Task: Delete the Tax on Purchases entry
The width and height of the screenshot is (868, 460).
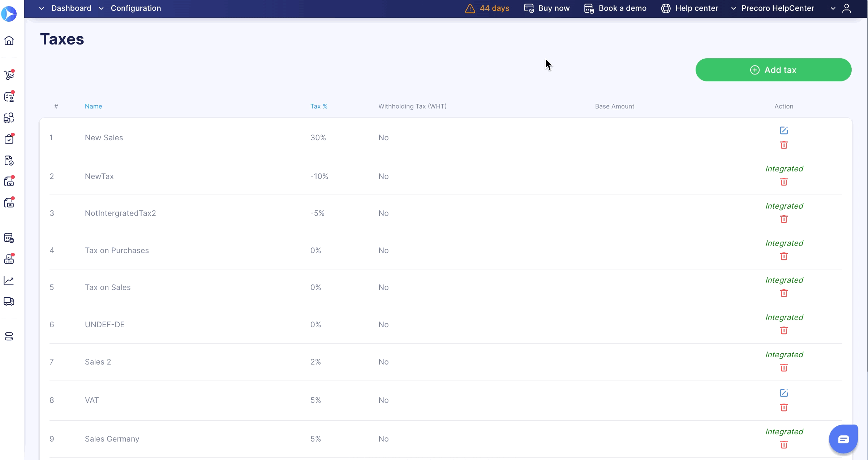Action: click(783, 256)
